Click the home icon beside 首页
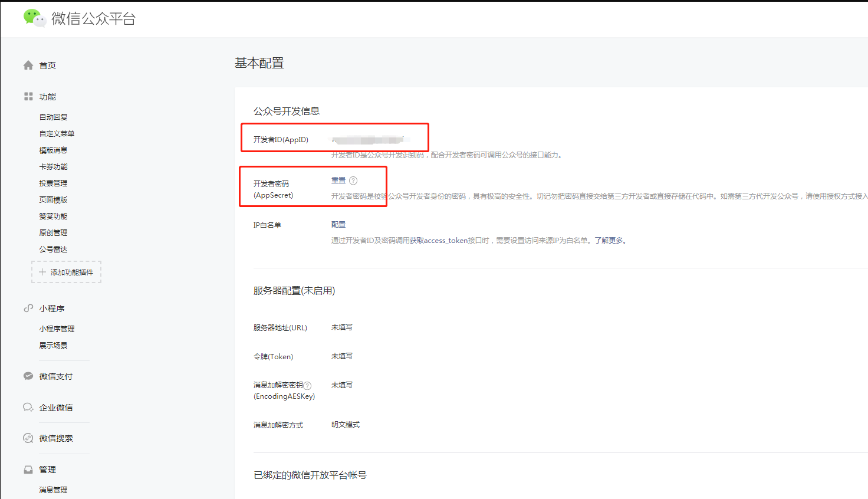The height and width of the screenshot is (499, 868). point(28,65)
